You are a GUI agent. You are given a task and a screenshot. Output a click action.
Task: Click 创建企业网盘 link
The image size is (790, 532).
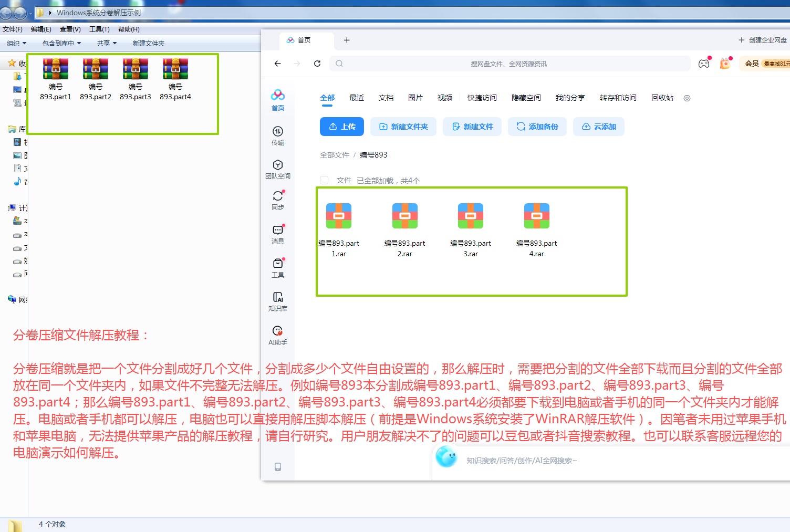pyautogui.click(x=763, y=40)
